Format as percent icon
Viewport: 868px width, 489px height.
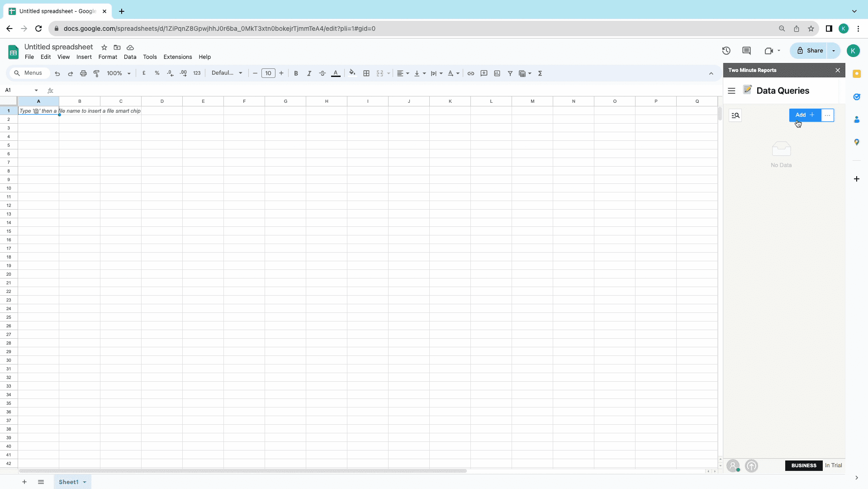[x=157, y=73]
